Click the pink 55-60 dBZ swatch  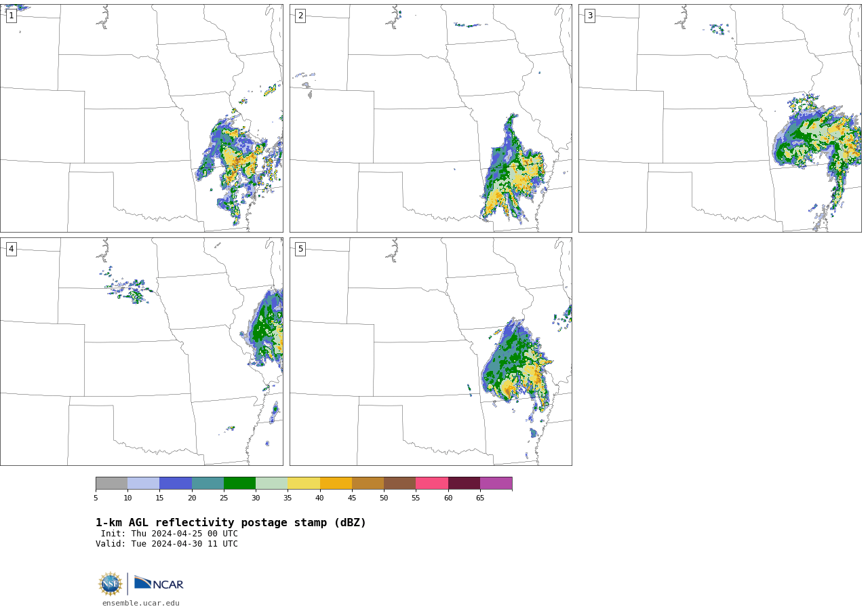click(x=432, y=484)
